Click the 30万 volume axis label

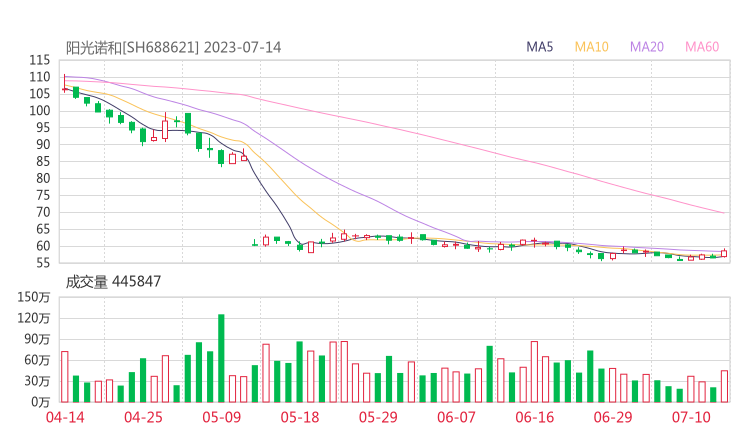tap(37, 381)
